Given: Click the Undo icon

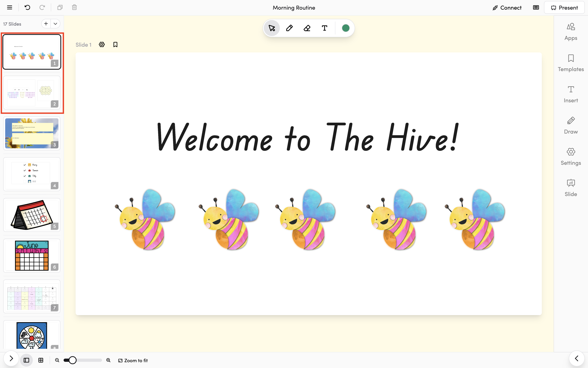Looking at the screenshot, I should tap(27, 7).
